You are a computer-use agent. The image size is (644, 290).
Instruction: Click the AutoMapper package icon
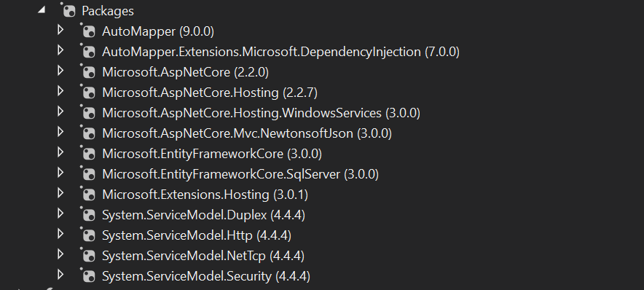click(88, 31)
